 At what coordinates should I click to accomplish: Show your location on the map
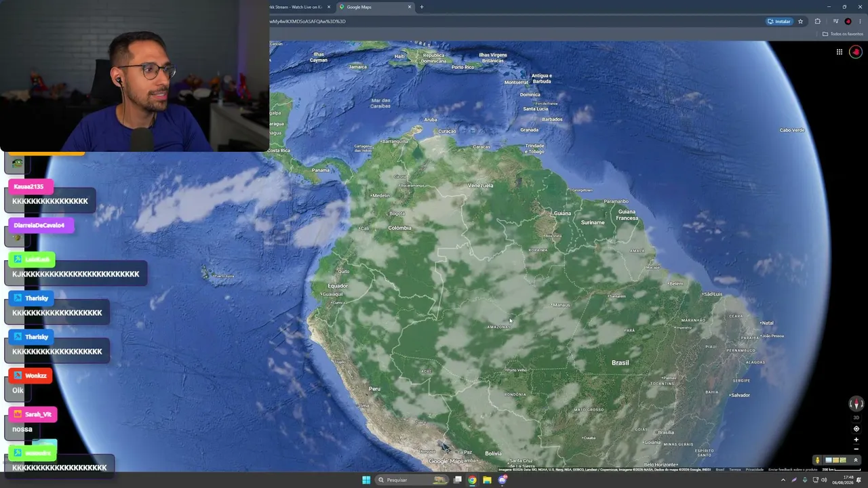pyautogui.click(x=856, y=428)
